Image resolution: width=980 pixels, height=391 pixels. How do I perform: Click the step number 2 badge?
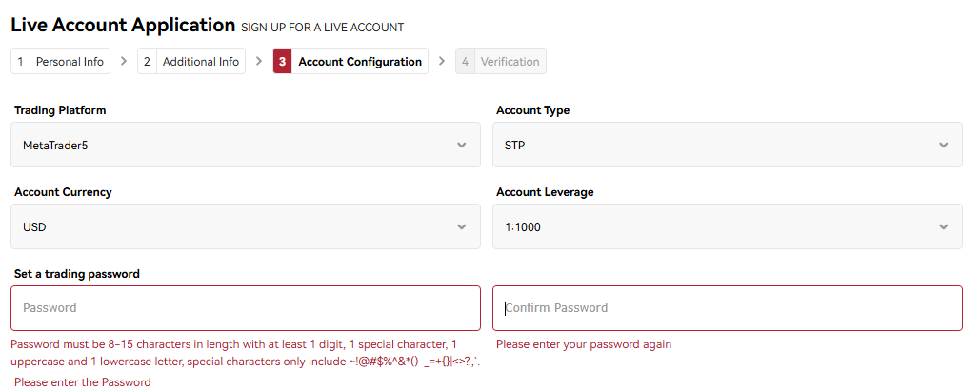[x=147, y=62]
